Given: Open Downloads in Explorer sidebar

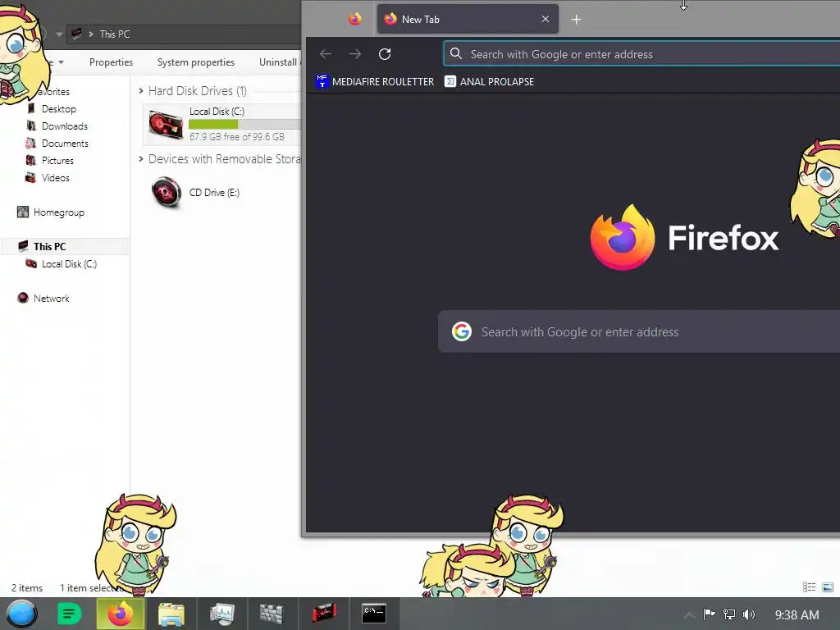Looking at the screenshot, I should (64, 126).
